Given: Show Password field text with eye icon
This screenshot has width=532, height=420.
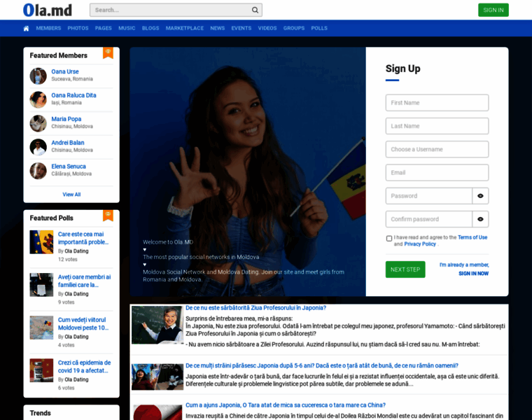Looking at the screenshot, I should (480, 196).
